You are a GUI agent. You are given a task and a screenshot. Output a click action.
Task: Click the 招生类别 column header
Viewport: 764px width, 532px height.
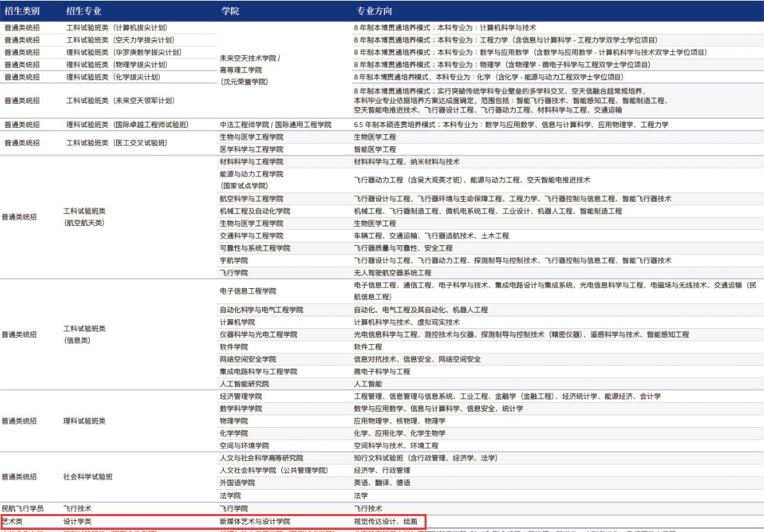22,10
